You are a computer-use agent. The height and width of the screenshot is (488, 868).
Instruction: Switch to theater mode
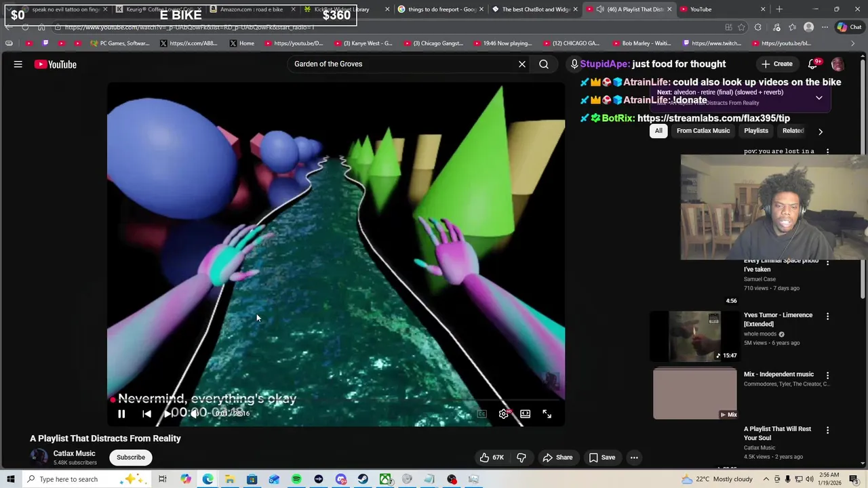coord(525,413)
